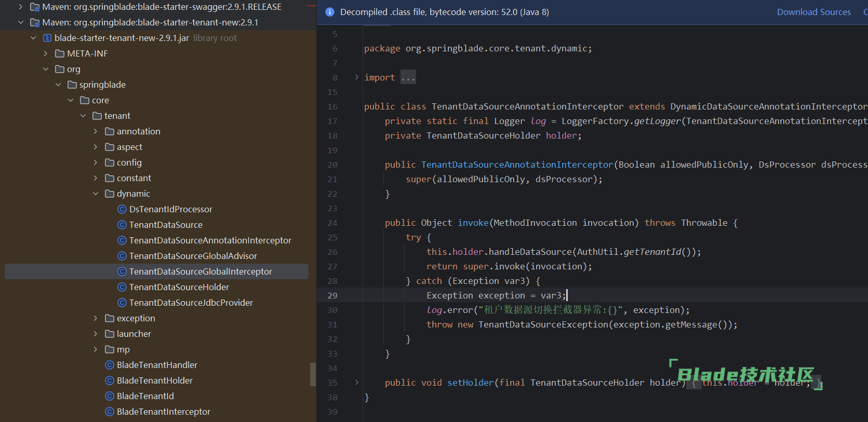Click the TenantDataSource class icon

pyautogui.click(x=122, y=225)
